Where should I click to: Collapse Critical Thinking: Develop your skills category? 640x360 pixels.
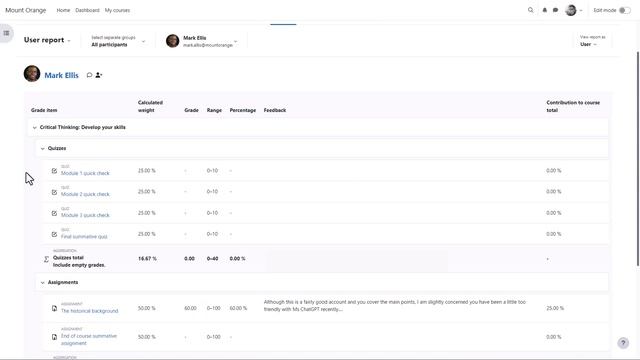coord(34,127)
